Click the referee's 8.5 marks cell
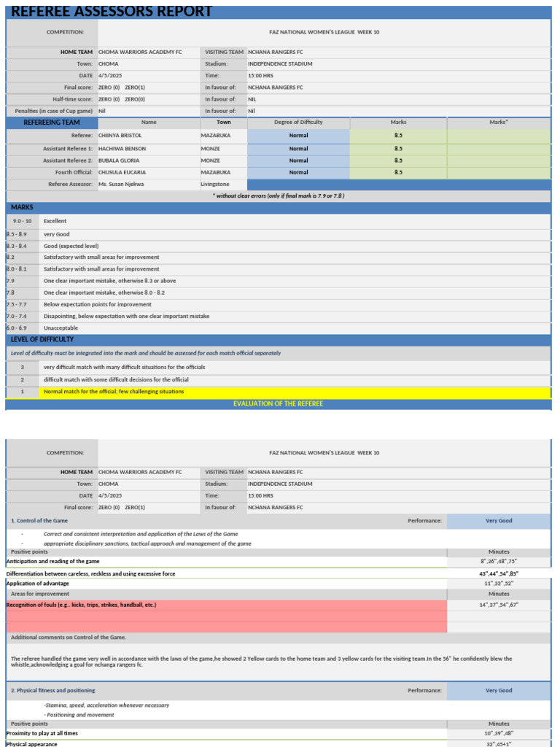Image resolution: width=560 pixels, height=747 pixels. (x=398, y=136)
